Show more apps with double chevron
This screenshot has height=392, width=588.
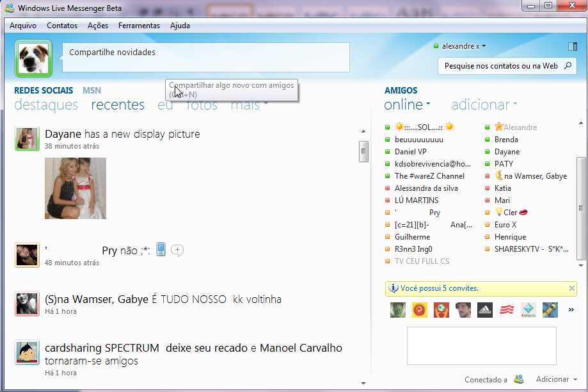pos(571,310)
